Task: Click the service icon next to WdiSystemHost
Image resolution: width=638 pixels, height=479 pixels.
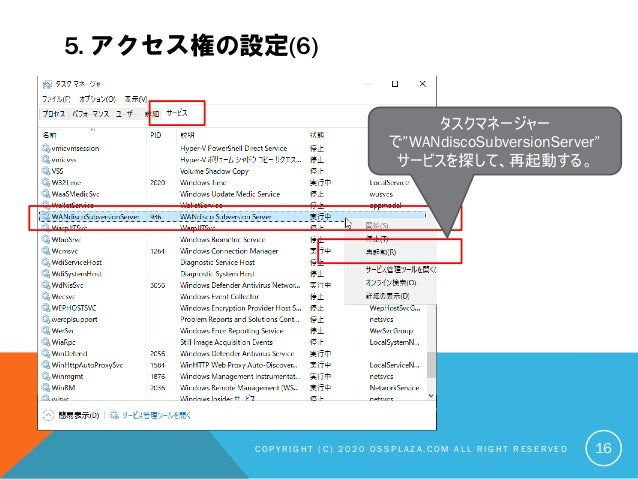Action: click(x=46, y=273)
